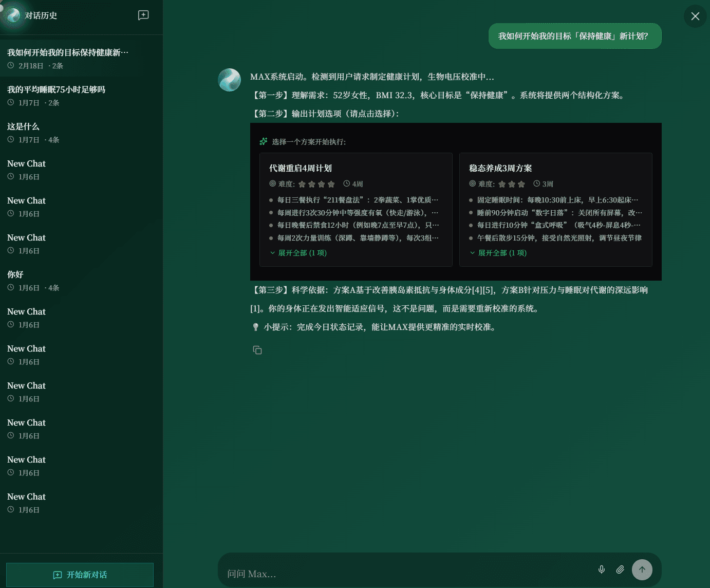Click the MAX系统启动 opening line
This screenshot has width=710, height=588.
pos(372,77)
